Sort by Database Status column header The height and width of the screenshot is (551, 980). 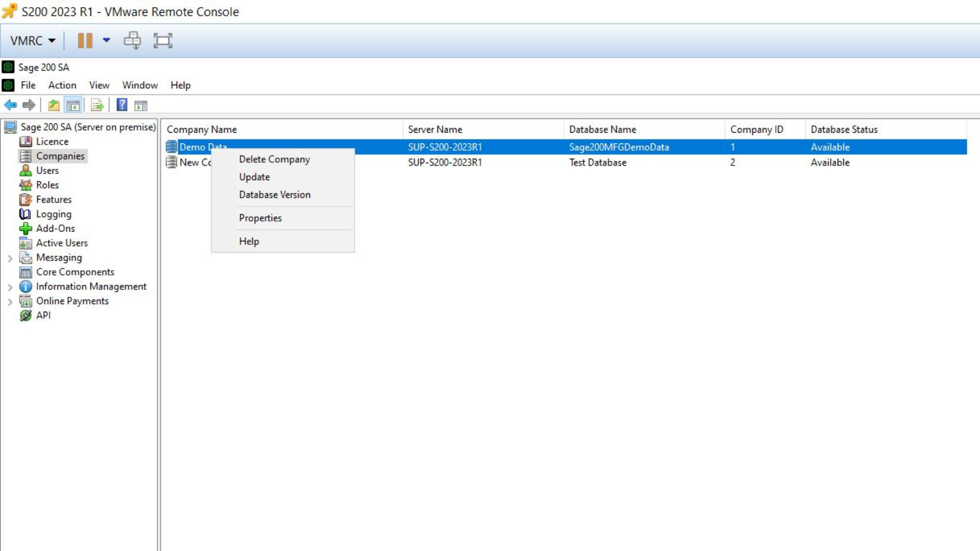[886, 130]
